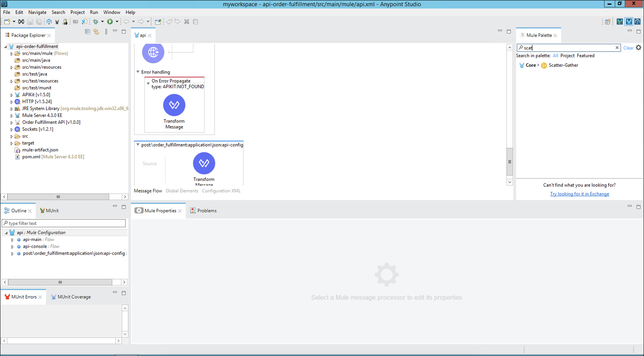
Task: Filter palette by Featured
Action: pyautogui.click(x=585, y=56)
